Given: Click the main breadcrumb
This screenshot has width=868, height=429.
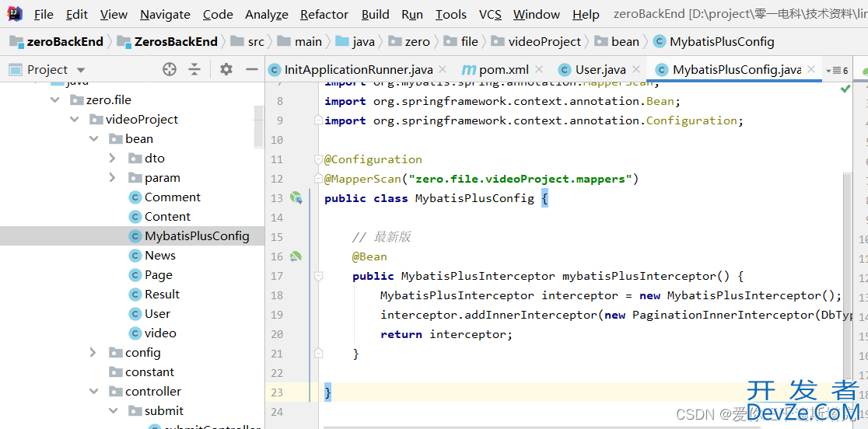Looking at the screenshot, I should (x=299, y=41).
